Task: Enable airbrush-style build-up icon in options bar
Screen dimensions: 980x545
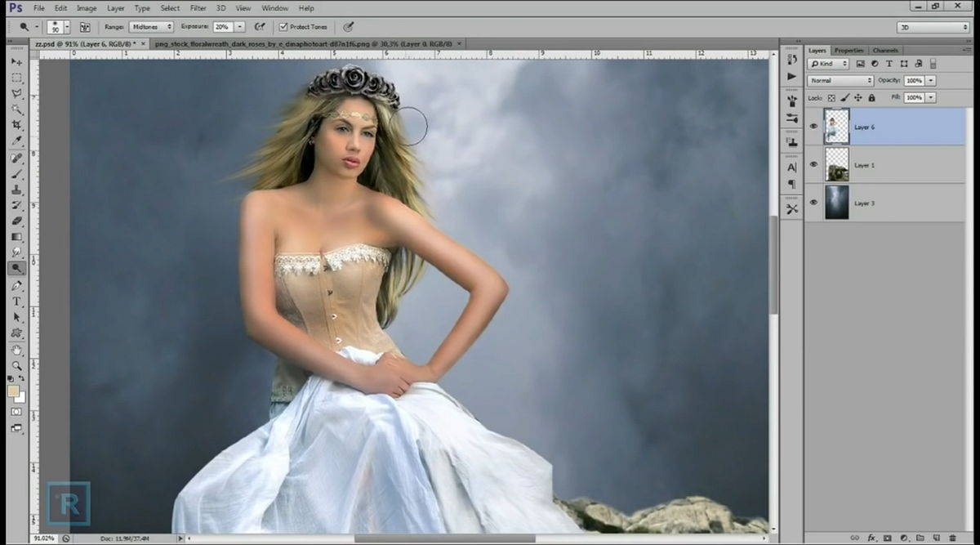Action: [260, 27]
